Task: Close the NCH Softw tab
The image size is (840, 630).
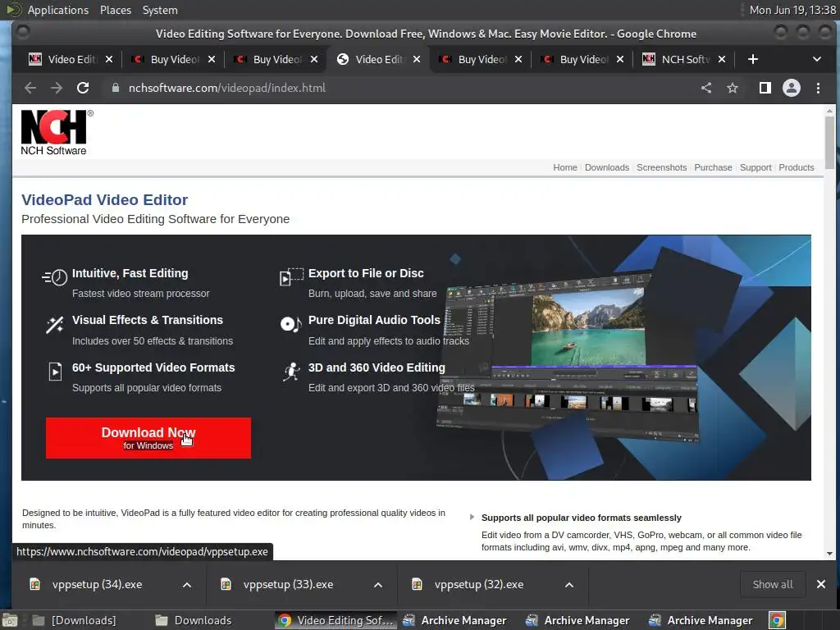Action: click(722, 59)
